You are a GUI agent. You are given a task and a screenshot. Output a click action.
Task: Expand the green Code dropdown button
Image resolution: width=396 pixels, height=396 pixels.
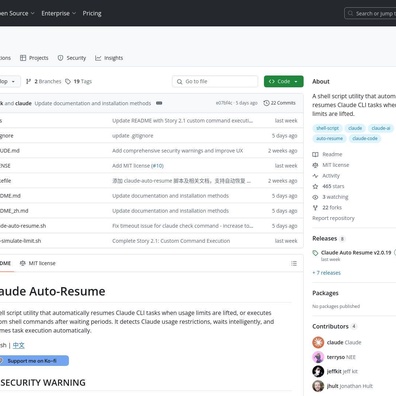284,81
